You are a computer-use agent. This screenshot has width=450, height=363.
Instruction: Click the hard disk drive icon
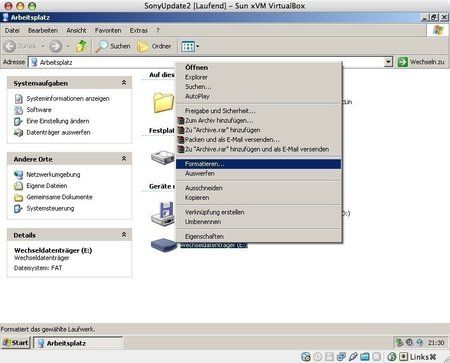tap(163, 157)
